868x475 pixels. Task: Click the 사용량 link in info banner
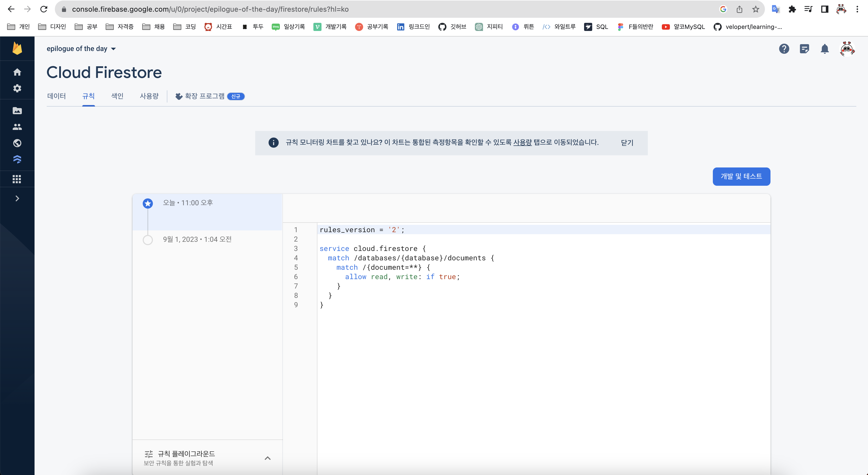point(522,142)
